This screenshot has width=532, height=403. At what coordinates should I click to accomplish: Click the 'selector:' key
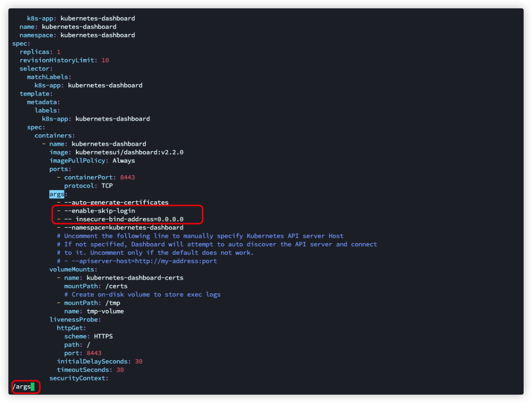coord(36,68)
